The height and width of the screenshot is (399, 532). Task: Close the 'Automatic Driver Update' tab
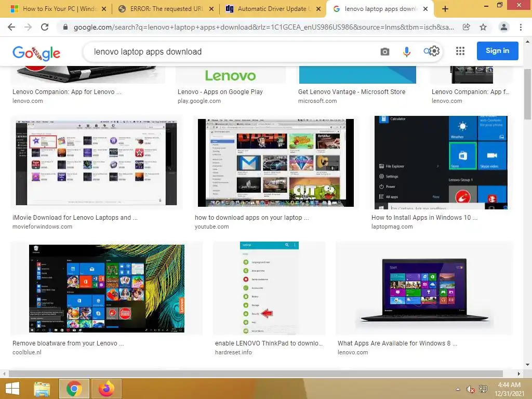[318, 9]
